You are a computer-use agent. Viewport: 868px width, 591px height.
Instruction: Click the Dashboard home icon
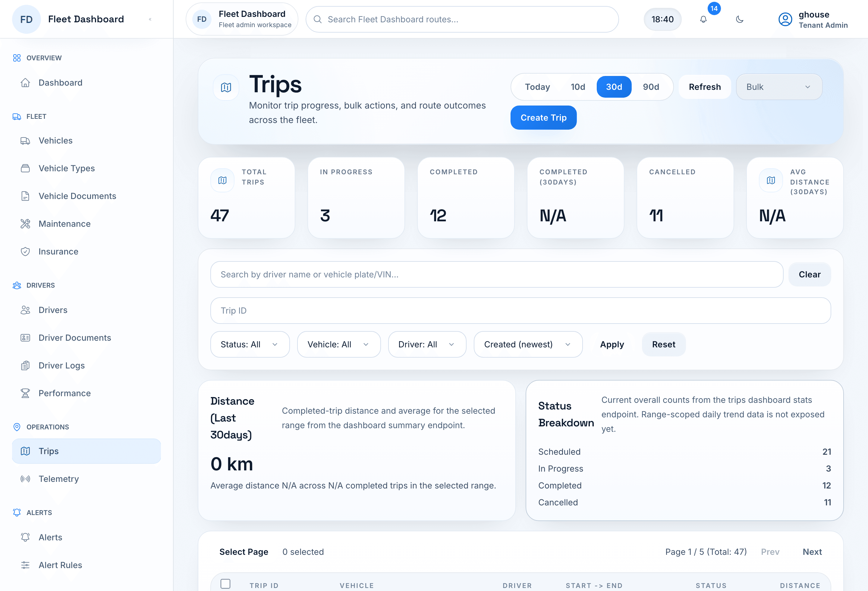point(25,83)
